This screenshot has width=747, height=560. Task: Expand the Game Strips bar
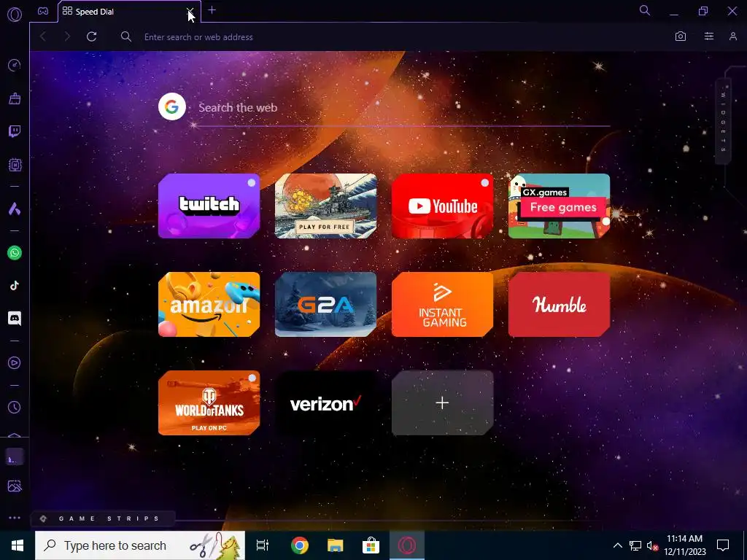click(x=104, y=518)
